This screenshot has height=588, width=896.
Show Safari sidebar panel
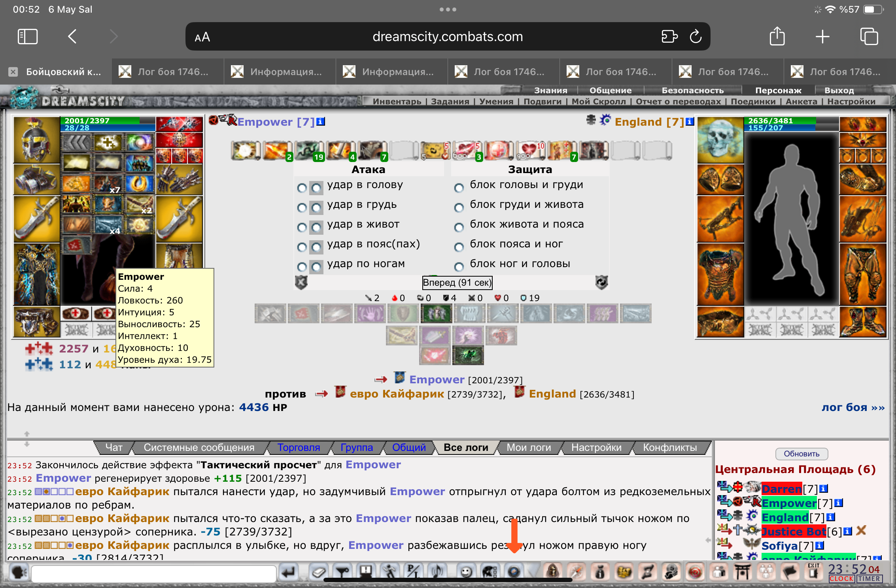[28, 37]
